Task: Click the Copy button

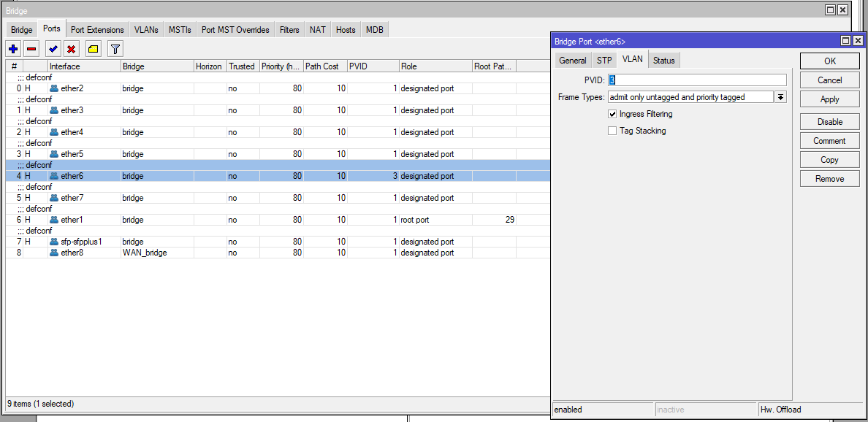Action: point(830,160)
